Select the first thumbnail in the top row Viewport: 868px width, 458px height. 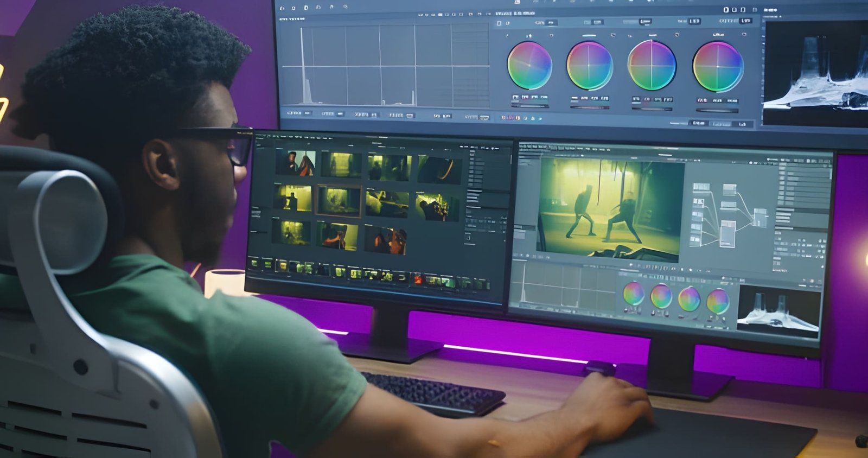point(295,163)
